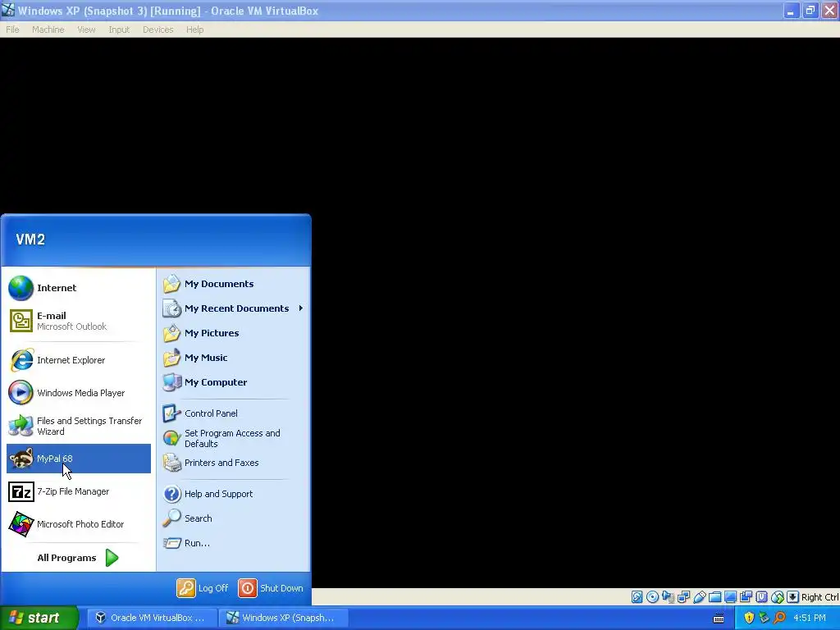Launch 7-Zip File Manager
840x630 pixels.
click(x=79, y=491)
